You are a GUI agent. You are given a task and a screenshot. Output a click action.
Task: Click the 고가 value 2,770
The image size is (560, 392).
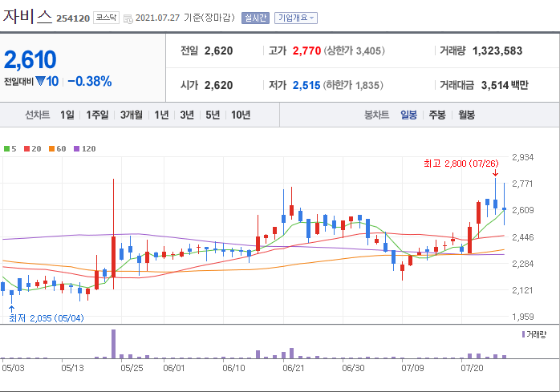tap(306, 51)
